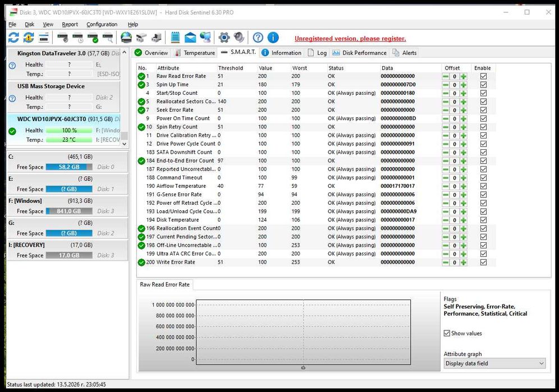Click the green check icon beside WDC Health
Image resolution: width=559 pixels, height=392 pixels.
point(12,131)
